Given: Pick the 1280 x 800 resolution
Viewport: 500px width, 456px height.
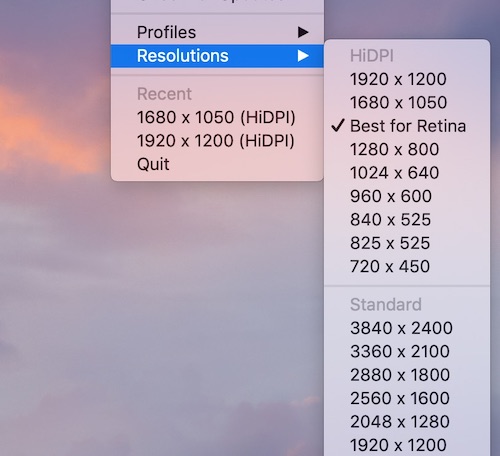Looking at the screenshot, I should pyautogui.click(x=407, y=149).
